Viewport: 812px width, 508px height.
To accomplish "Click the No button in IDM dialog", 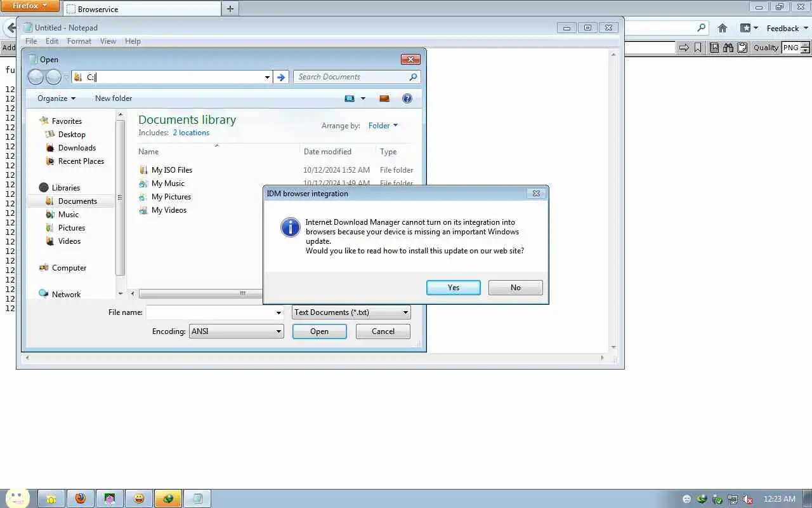I will click(x=516, y=288).
